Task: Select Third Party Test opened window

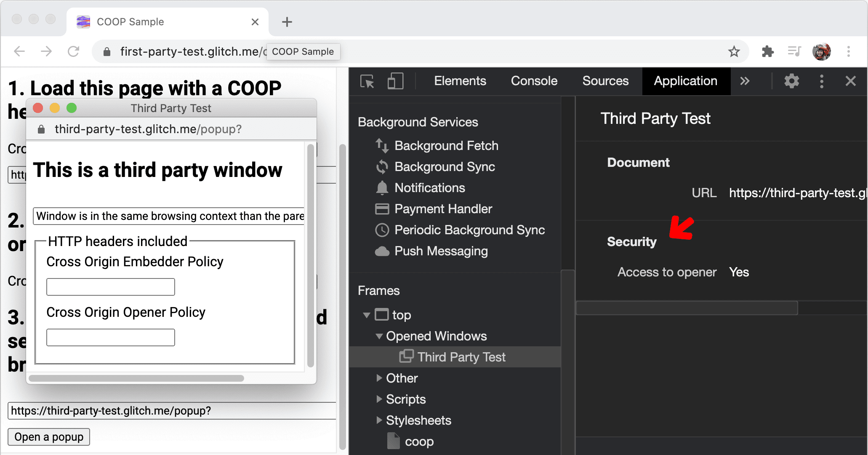Action: [x=459, y=357]
